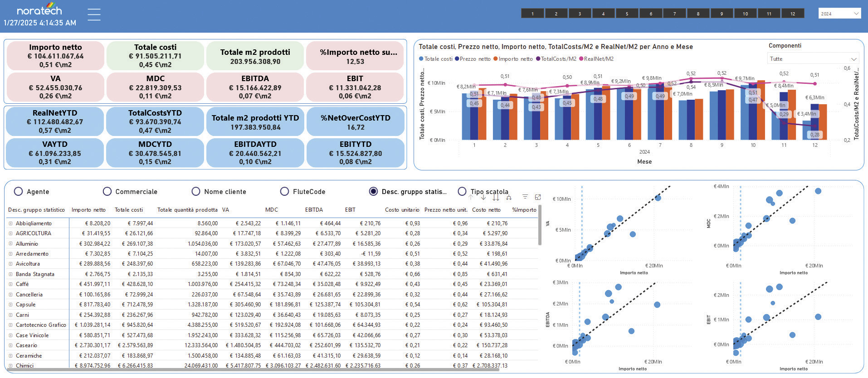Viewport: 868px width, 378px height.
Task: Select month 3 slicer tile
Action: click(x=580, y=14)
